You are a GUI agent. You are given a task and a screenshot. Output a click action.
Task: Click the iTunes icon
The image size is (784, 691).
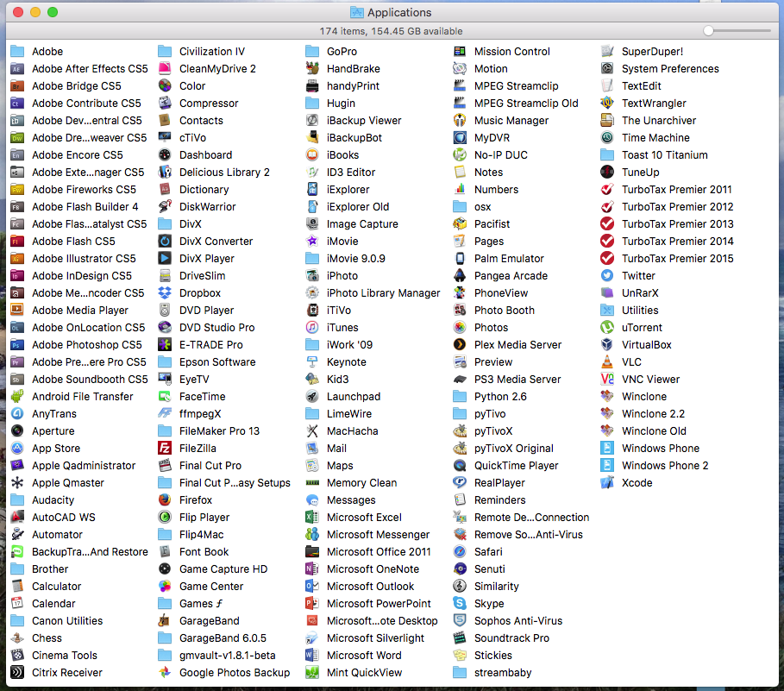[312, 328]
